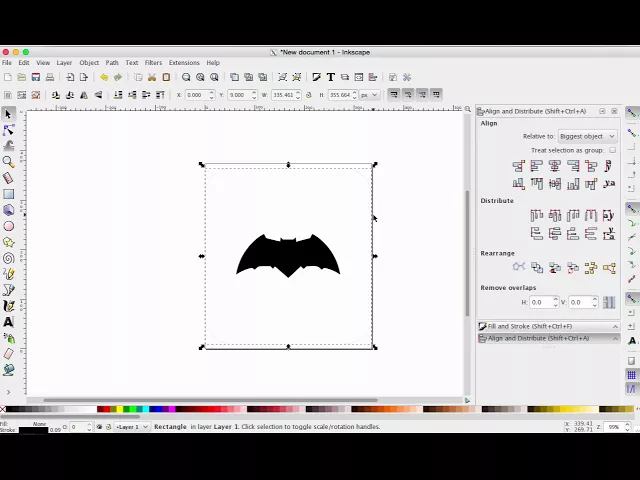Toggle the width-height lock icon
Image resolution: width=640 pixels, height=480 pixels.
point(309,95)
